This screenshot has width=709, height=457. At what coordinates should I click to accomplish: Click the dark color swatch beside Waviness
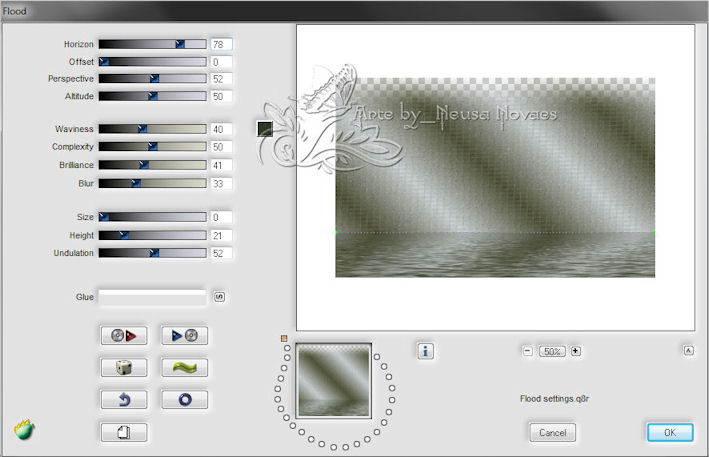pos(265,129)
